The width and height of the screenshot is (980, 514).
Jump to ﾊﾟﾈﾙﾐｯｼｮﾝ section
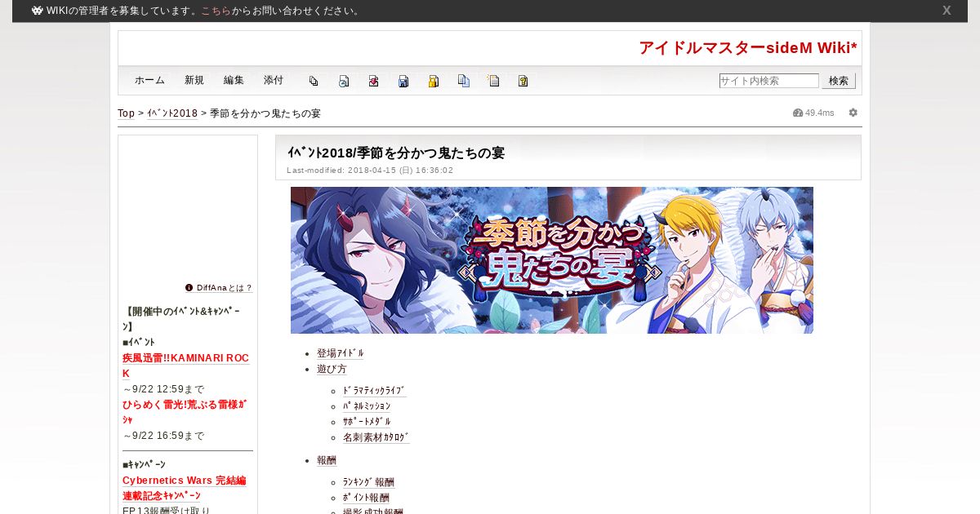367,406
